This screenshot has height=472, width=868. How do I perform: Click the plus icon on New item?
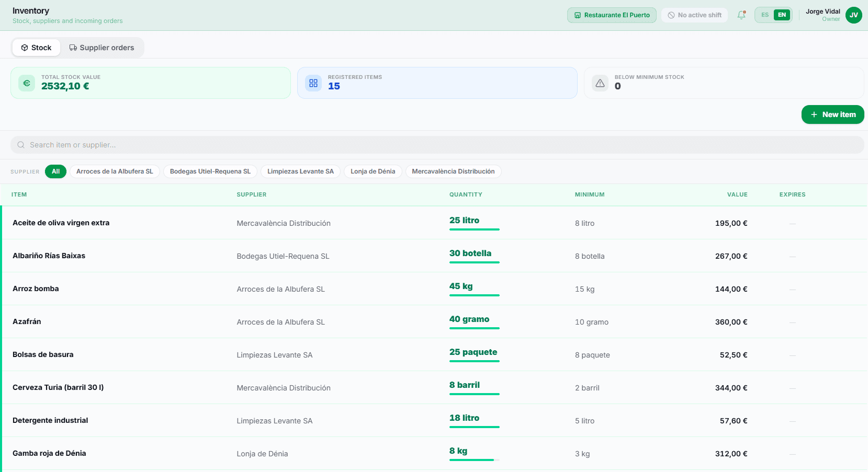click(814, 114)
